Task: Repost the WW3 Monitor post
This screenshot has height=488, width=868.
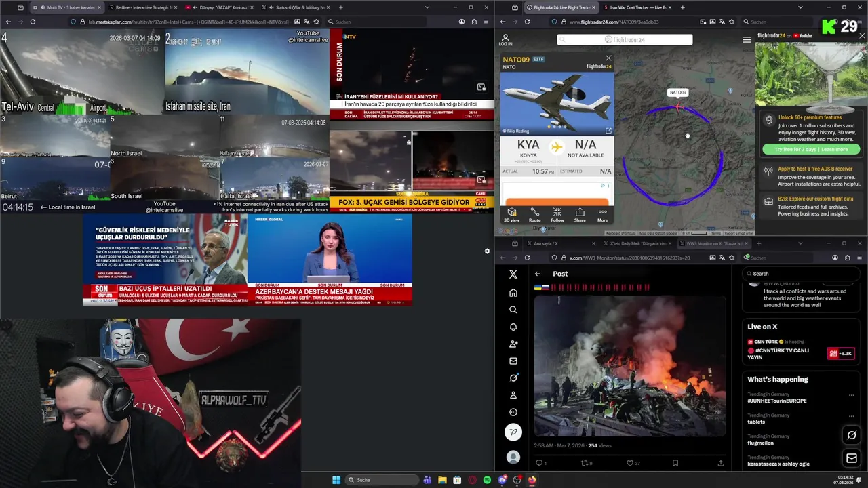Action: coord(586,463)
